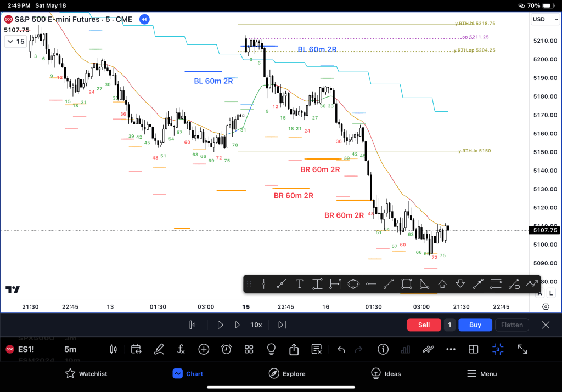Change the 10x replay speed
This screenshot has width=562, height=392.
(256, 325)
